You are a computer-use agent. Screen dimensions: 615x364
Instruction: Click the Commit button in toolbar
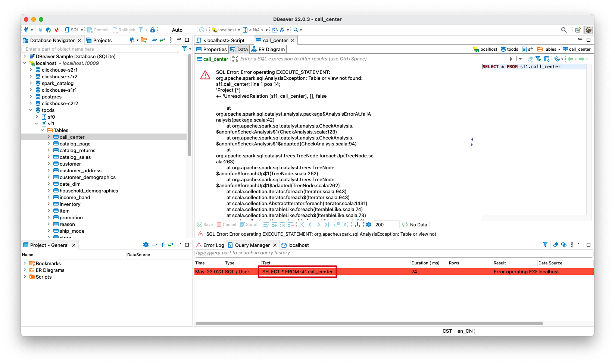coord(98,30)
